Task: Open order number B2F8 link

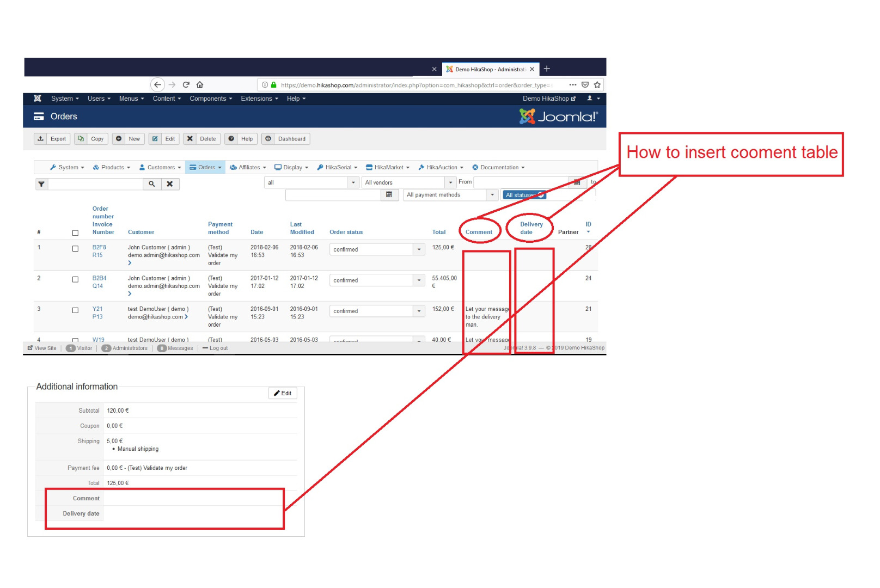Action: 99,247
